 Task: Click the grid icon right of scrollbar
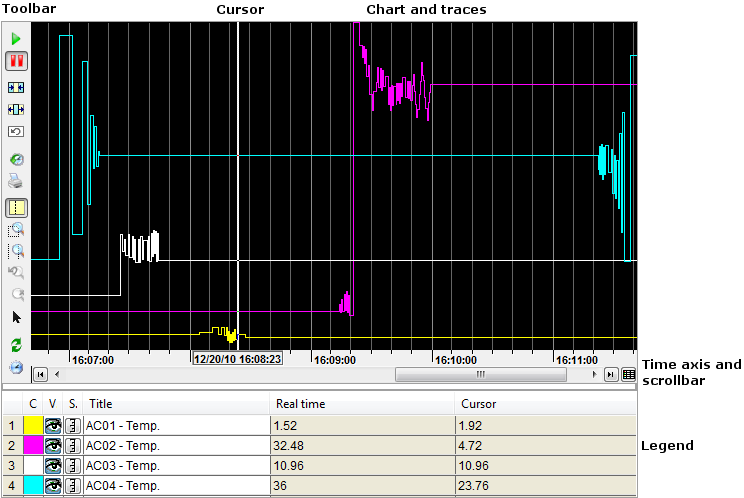coord(629,374)
